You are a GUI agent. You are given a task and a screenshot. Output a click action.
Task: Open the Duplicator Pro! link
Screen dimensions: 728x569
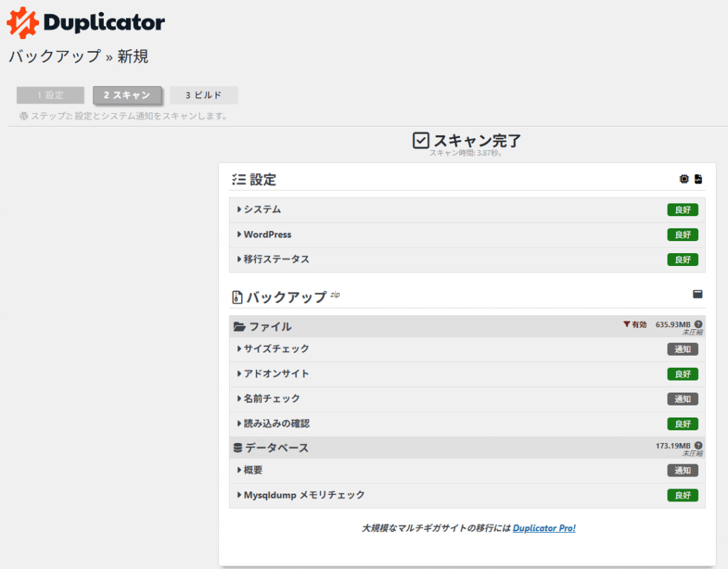(x=544, y=528)
